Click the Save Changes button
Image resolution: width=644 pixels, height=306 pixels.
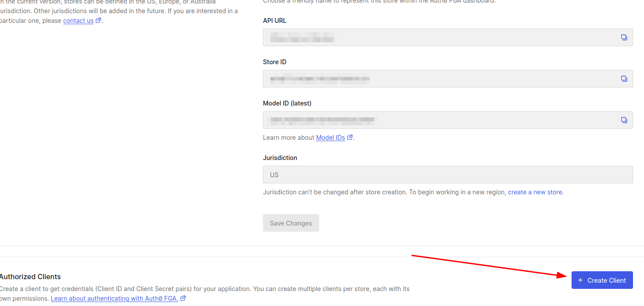[x=291, y=223]
